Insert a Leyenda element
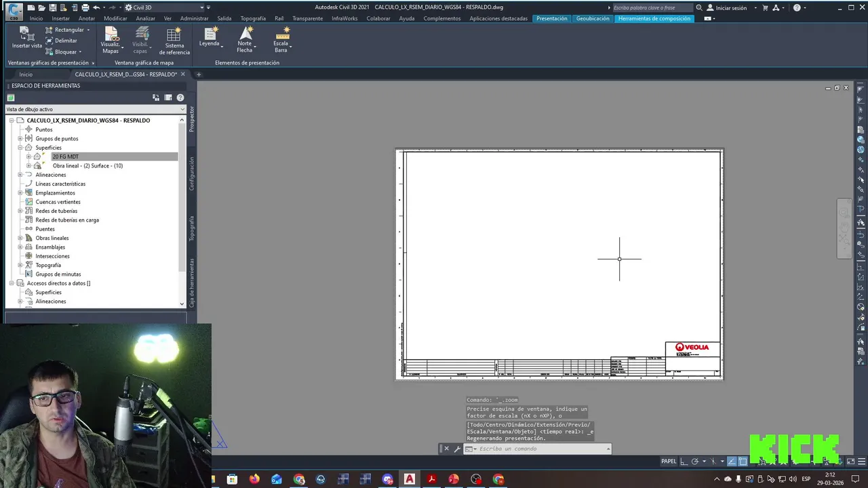 (x=211, y=37)
